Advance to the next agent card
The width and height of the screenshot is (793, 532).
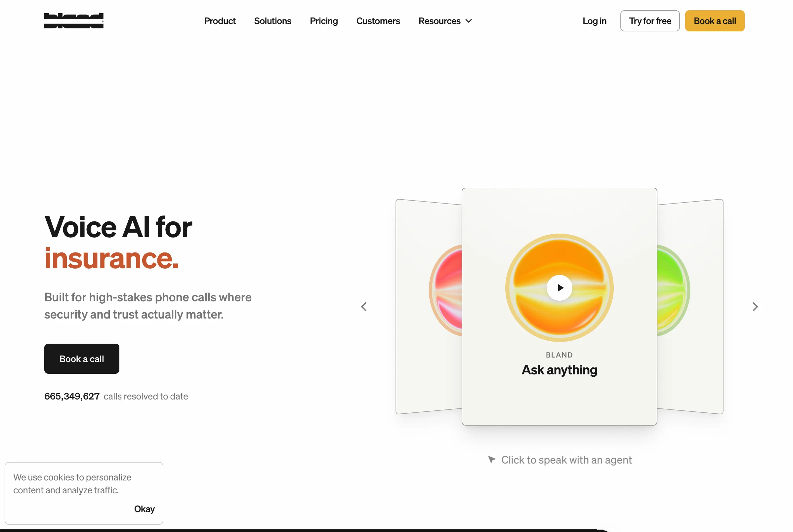click(x=755, y=307)
